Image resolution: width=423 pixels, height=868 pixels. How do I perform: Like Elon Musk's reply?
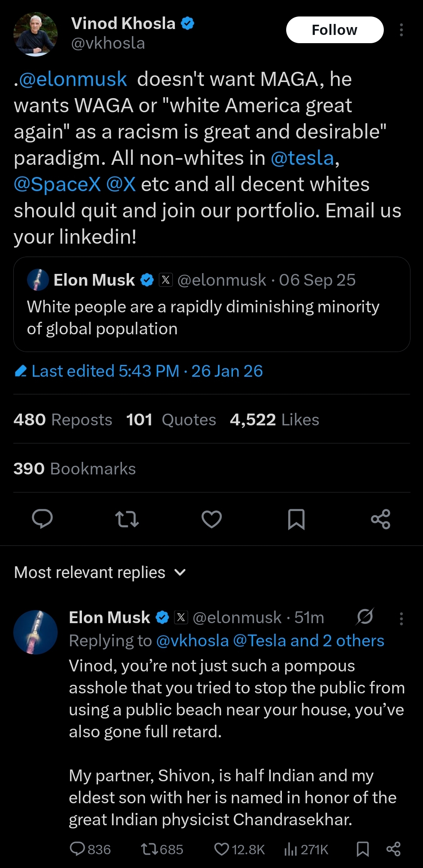221,849
